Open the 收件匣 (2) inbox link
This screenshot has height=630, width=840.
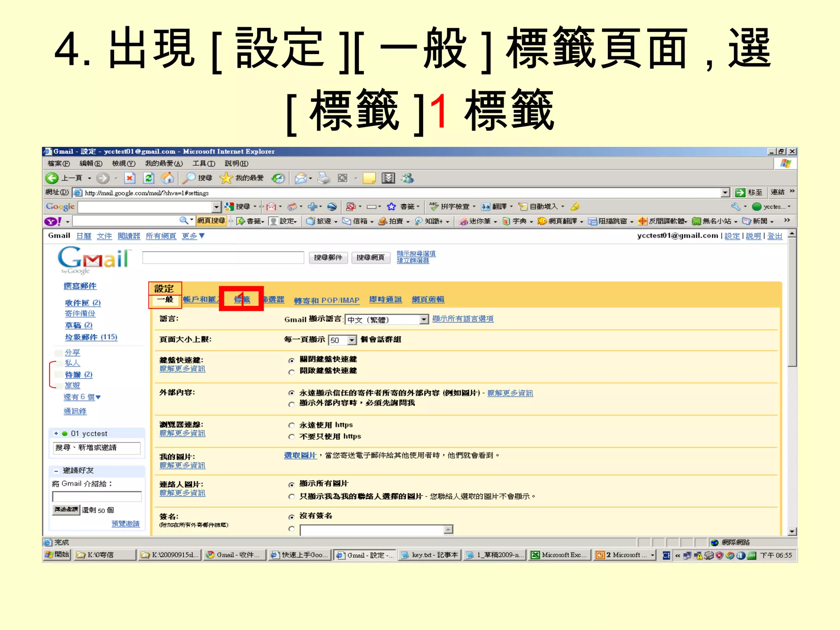tap(83, 303)
